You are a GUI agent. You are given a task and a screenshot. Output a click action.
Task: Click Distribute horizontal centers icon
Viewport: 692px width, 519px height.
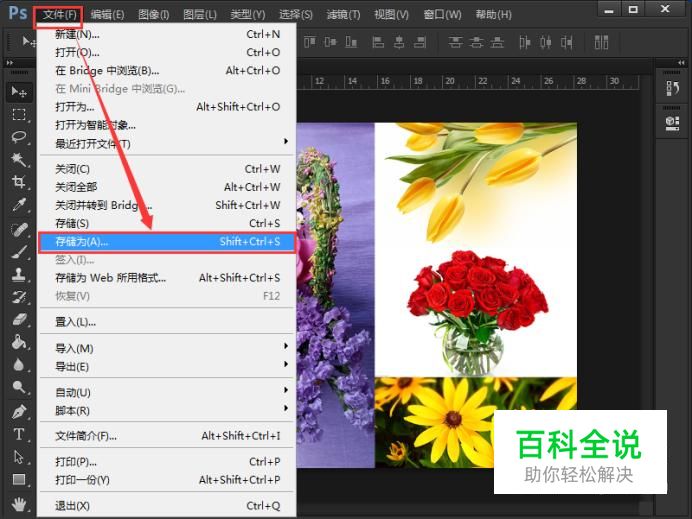point(546,42)
